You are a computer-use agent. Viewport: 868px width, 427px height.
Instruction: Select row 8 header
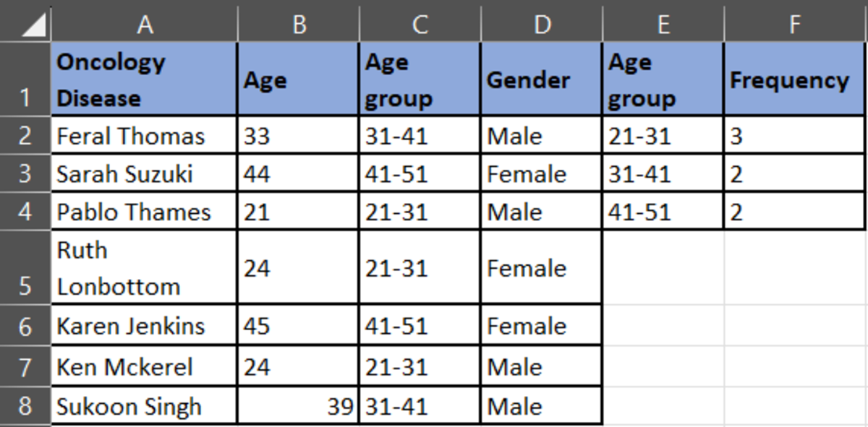[x=25, y=406]
